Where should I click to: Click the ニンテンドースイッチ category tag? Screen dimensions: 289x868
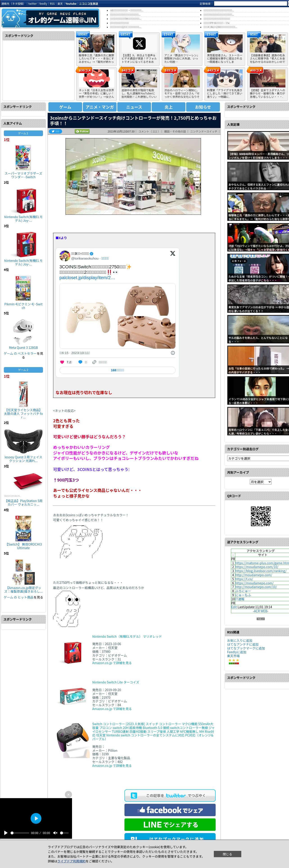point(203,131)
